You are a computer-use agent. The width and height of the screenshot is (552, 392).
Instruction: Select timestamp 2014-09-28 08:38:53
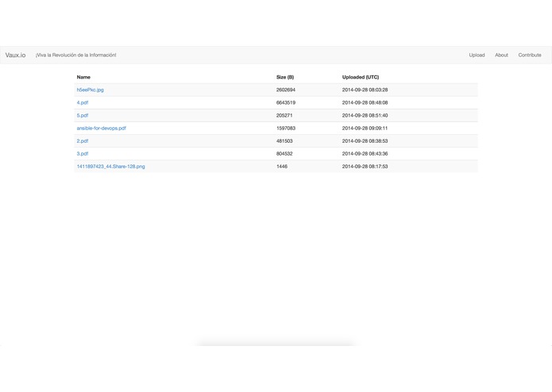pos(365,141)
